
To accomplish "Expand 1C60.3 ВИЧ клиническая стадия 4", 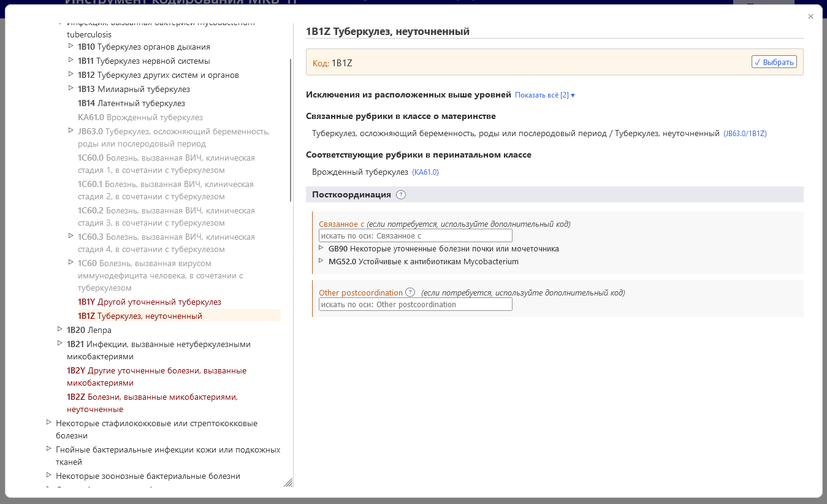I will [x=71, y=236].
